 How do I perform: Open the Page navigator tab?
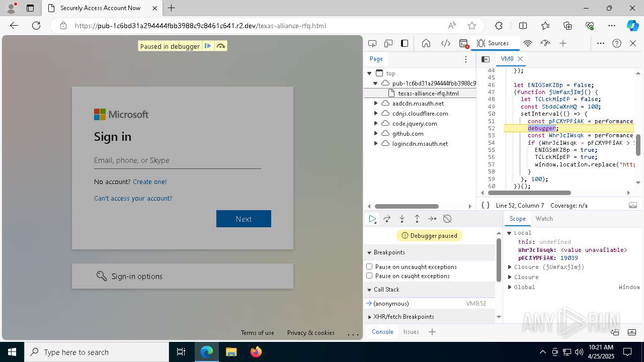click(376, 59)
